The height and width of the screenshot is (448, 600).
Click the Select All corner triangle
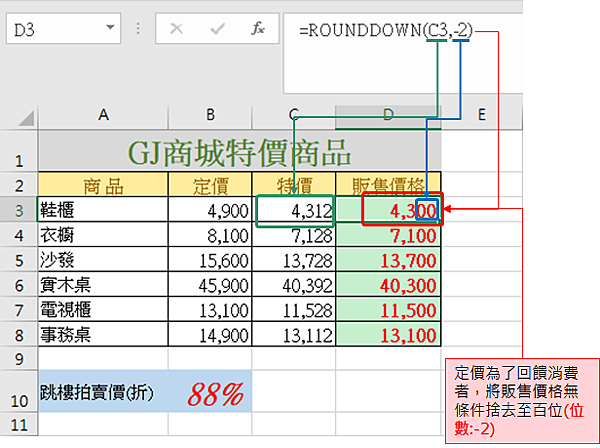(27, 118)
